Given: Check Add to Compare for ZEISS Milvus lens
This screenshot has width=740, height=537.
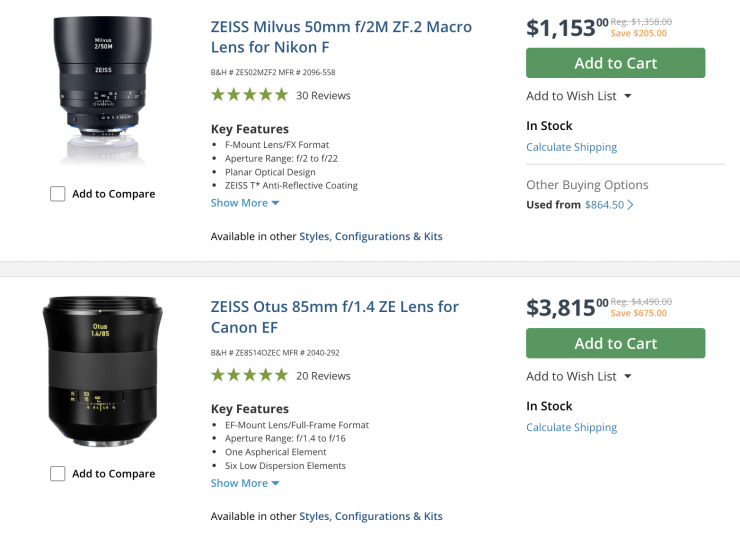Looking at the screenshot, I should pos(58,194).
